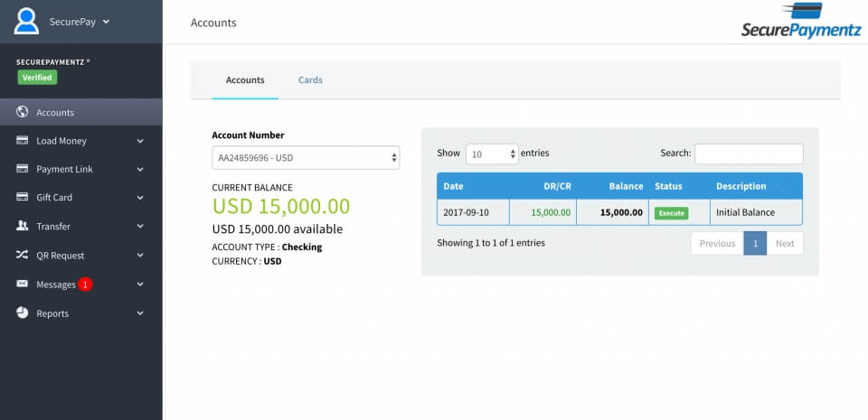Click the Accounts globe icon in sidebar
868x420 pixels.
pos(23,113)
